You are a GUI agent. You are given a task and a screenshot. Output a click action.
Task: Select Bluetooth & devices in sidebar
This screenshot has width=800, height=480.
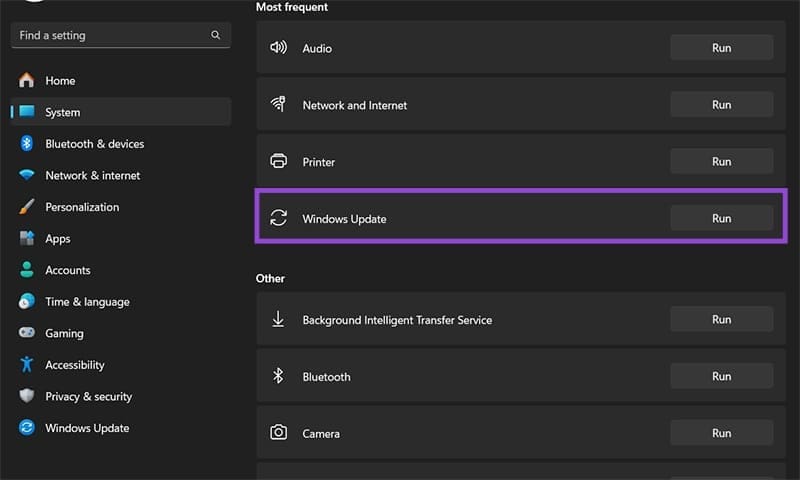pos(94,144)
